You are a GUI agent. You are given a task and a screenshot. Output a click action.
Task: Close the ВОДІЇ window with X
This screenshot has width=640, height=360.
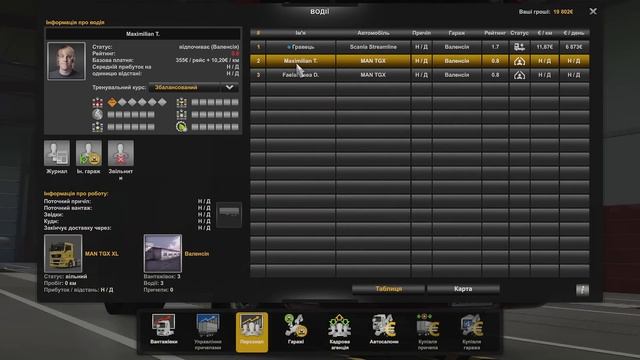[593, 11]
